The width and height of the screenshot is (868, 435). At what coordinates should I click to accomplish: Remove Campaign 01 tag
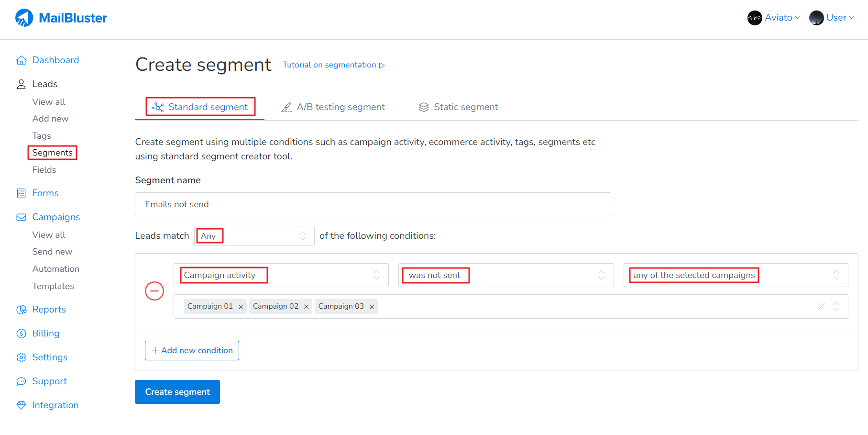[241, 307]
